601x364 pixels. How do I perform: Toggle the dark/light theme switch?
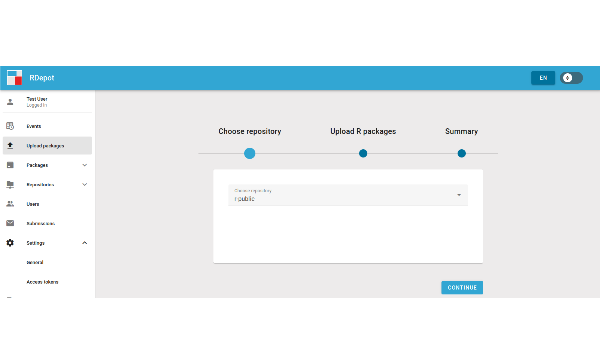click(x=571, y=78)
